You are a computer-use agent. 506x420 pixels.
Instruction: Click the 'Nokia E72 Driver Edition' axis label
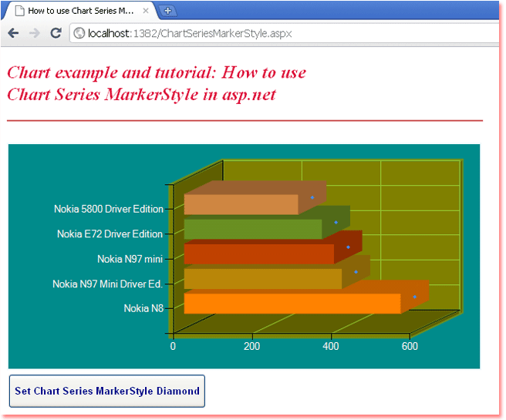coord(110,234)
